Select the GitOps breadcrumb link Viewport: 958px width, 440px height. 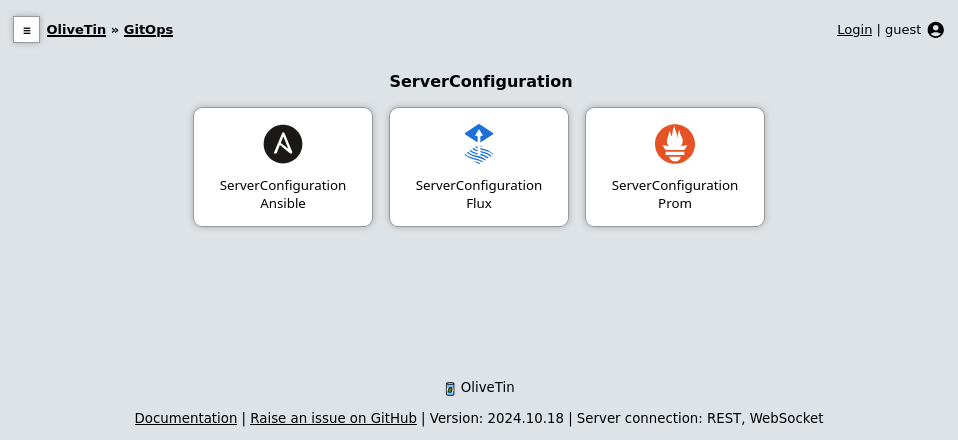(x=148, y=30)
